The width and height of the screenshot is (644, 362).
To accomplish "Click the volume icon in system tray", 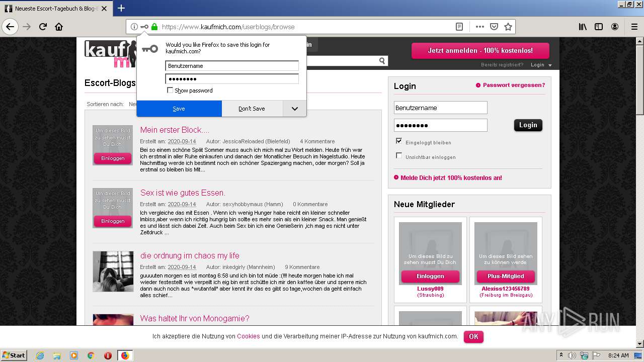I will click(572, 355).
